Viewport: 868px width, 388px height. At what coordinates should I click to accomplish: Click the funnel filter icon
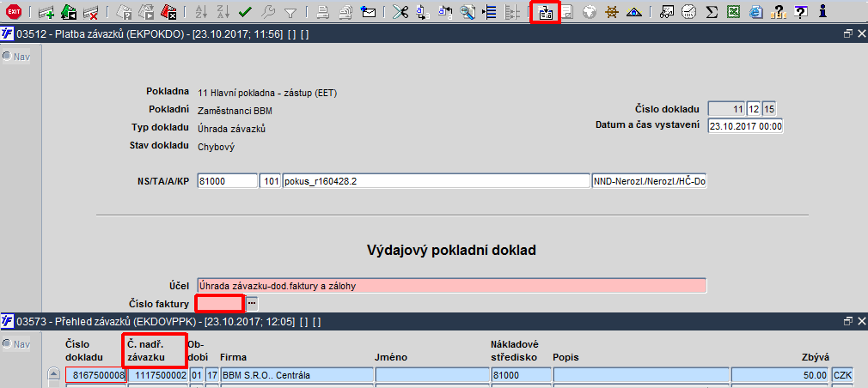[x=290, y=12]
